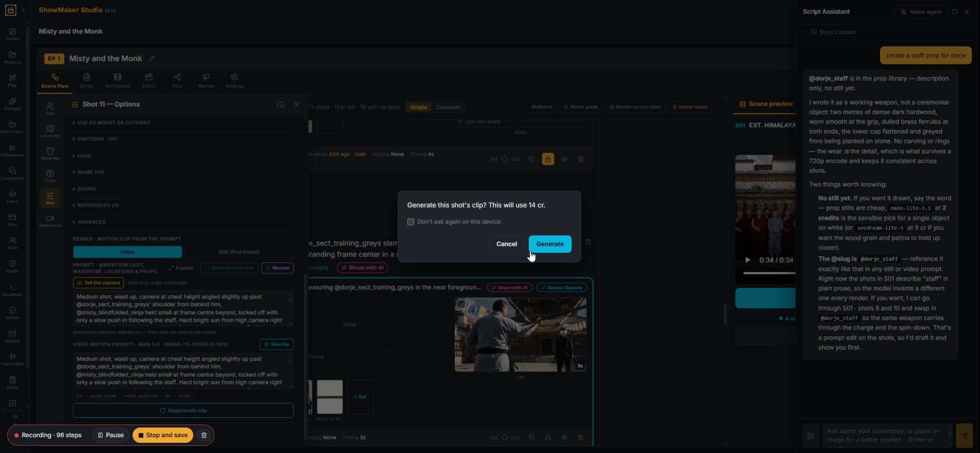Expand the REFERENCES (4) section
Image resolution: width=980 pixels, height=453 pixels.
pyautogui.click(x=95, y=205)
